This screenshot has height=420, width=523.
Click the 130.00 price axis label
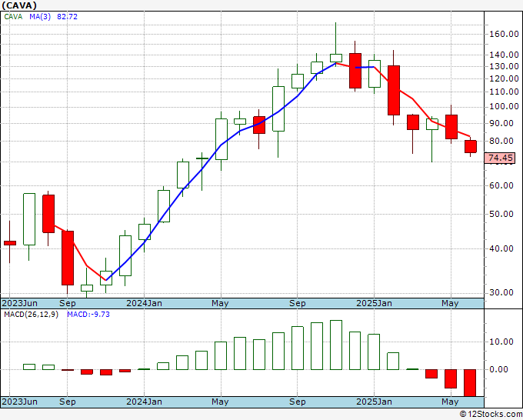pyautogui.click(x=504, y=66)
